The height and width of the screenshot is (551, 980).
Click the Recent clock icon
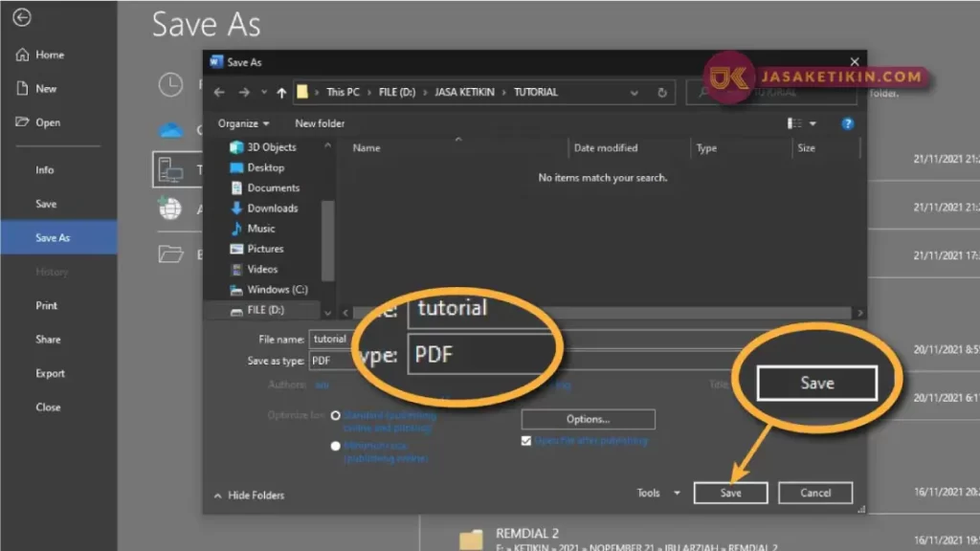pos(170,84)
